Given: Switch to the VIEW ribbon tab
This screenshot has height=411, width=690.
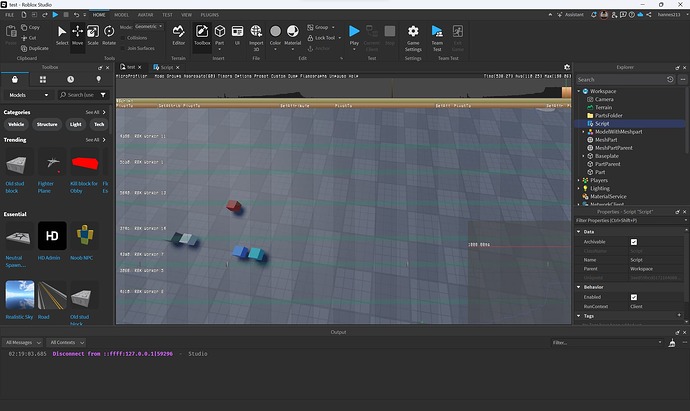Looking at the screenshot, I should (186, 15).
